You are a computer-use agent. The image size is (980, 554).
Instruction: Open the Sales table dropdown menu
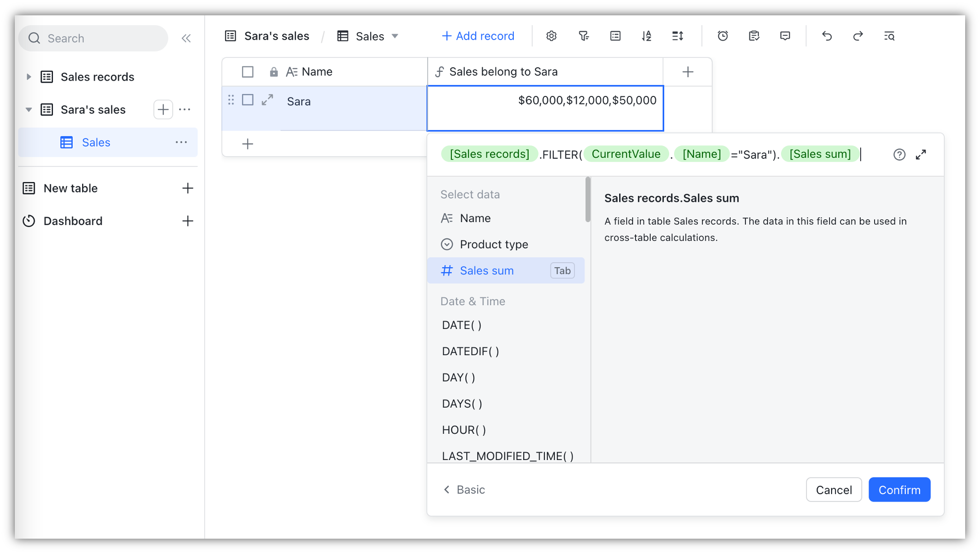coord(397,36)
